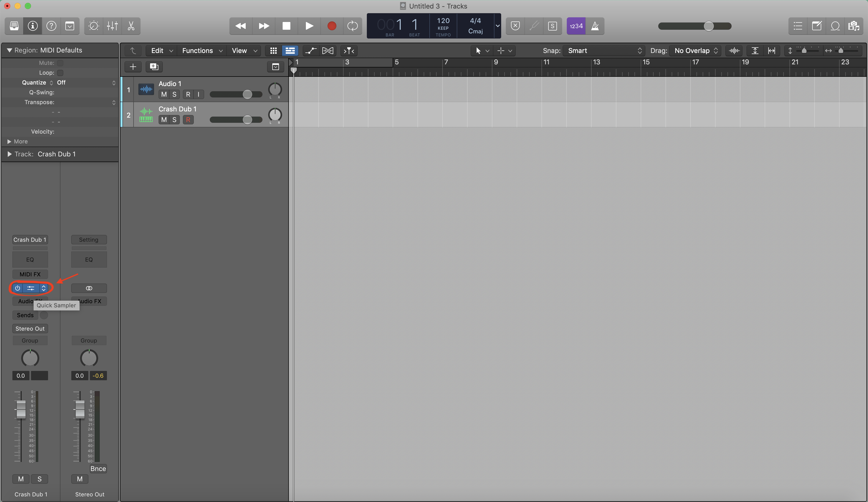Open the Smart Controls button
868x502 pixels.
(93, 26)
